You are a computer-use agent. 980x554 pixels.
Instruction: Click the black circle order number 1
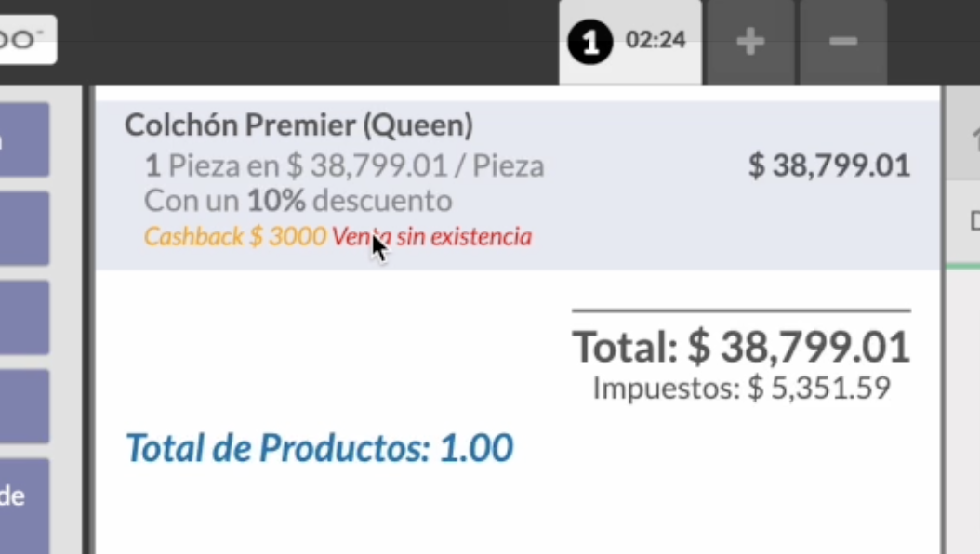coord(589,42)
